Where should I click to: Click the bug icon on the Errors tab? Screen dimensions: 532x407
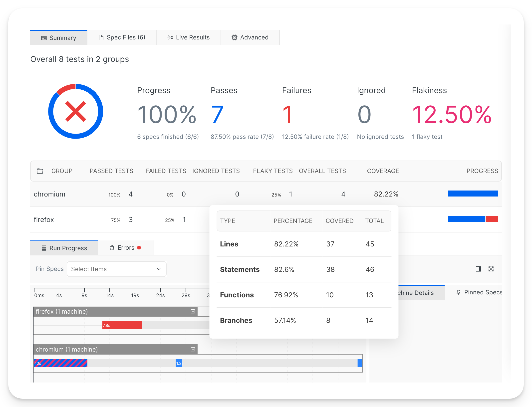[112, 248]
